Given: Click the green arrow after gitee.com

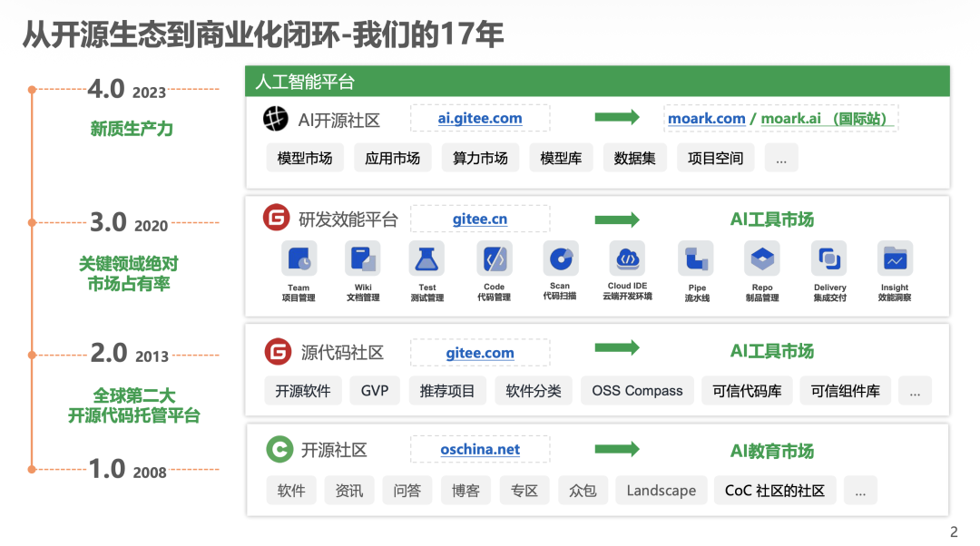Looking at the screenshot, I should click(617, 347).
